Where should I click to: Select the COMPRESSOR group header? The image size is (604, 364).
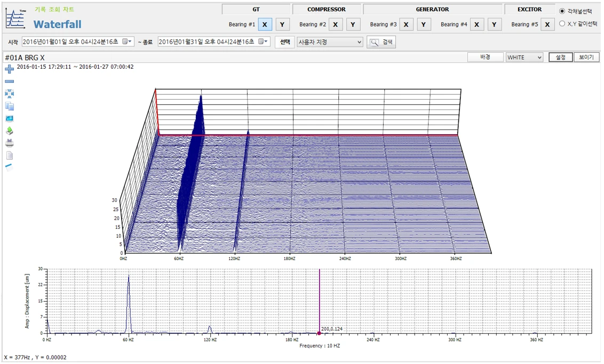coord(327,9)
